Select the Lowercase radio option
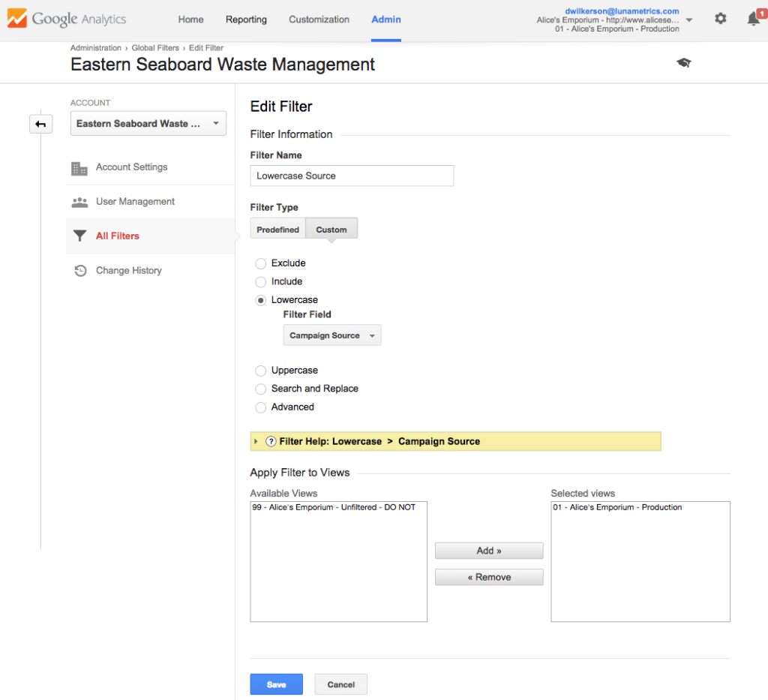The height and width of the screenshot is (700, 768). [x=260, y=300]
